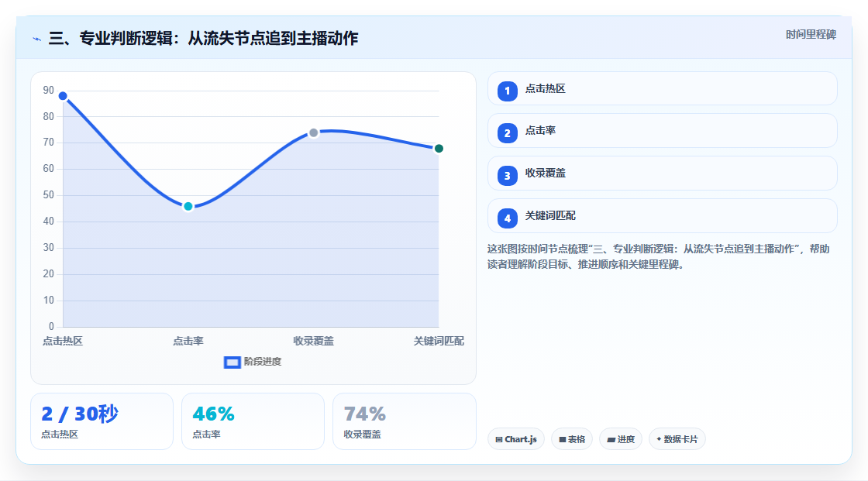This screenshot has width=868, height=481.
Task: Click the 74% 收录覆盖 stat card
Action: point(404,421)
